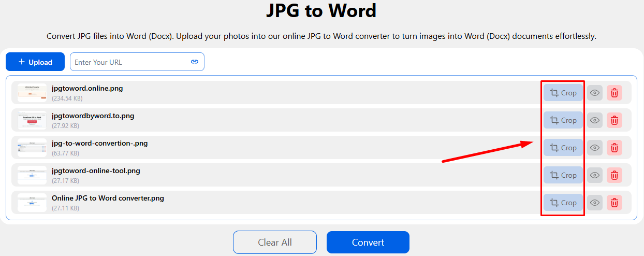Select file name jpg-to-word-convertion-.png
The image size is (644, 256).
pyautogui.click(x=100, y=144)
